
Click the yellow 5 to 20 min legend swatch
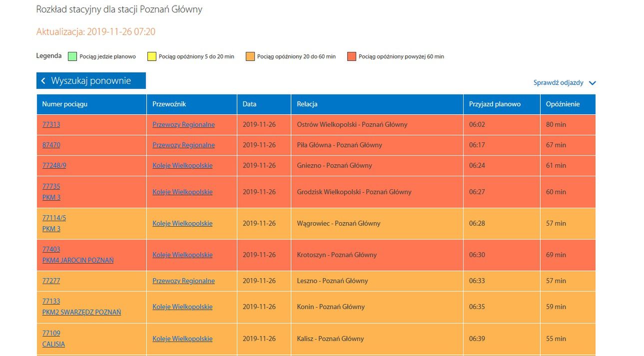pos(151,56)
